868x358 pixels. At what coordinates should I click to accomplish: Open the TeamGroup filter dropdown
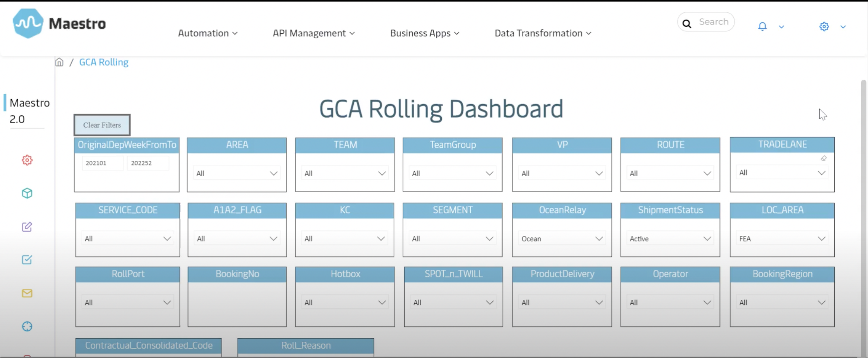[453, 173]
